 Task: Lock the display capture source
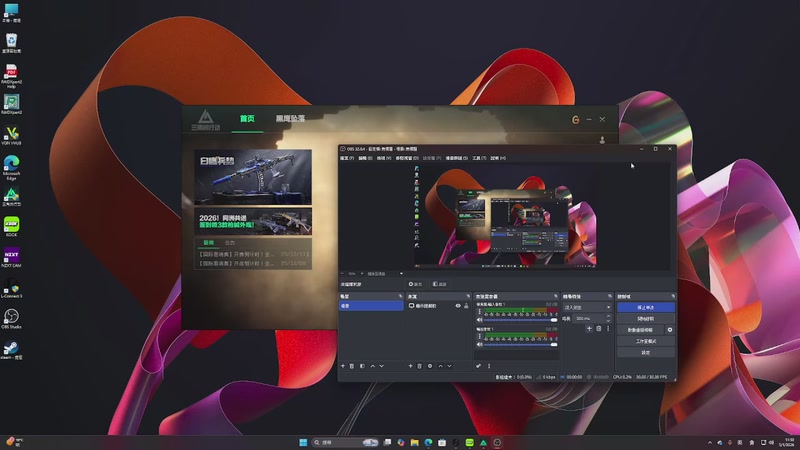tap(466, 306)
